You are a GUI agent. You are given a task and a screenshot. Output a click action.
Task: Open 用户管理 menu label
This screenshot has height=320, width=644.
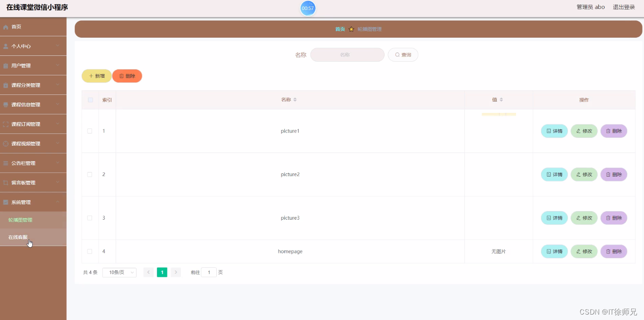point(21,66)
